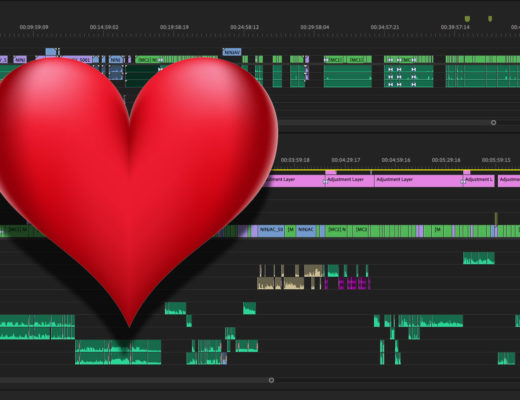Select the Adjustment Layer clip partly behind the heart

(296, 181)
